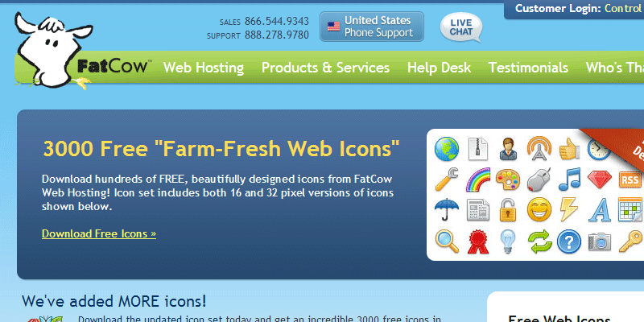Viewport: 644px width, 322px height.
Task: Click the red ruby gem icon
Action: pos(600,179)
